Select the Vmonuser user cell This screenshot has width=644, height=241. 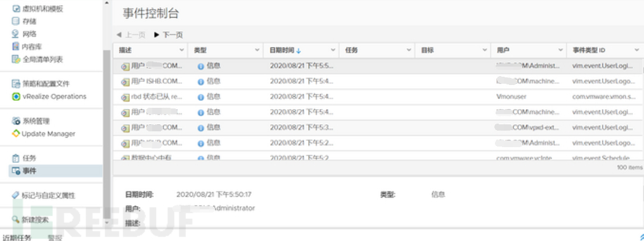tap(511, 96)
